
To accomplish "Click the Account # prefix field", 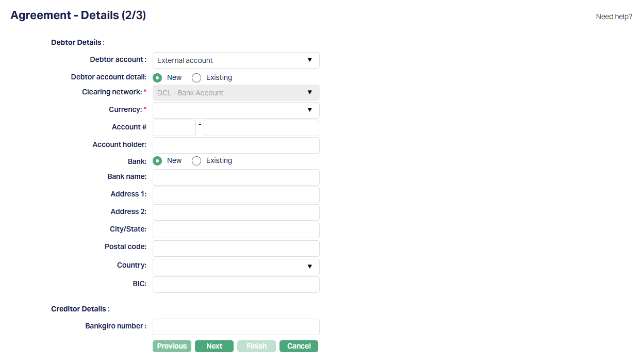I will [x=174, y=128].
